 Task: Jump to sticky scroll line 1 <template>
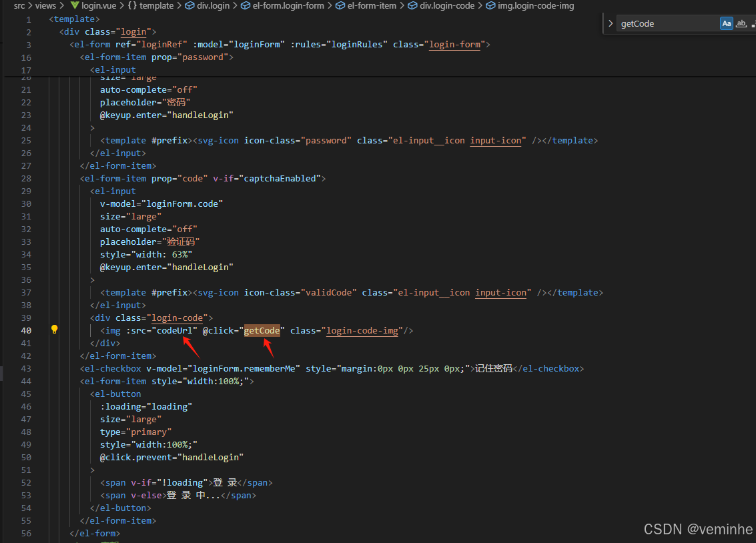point(74,19)
